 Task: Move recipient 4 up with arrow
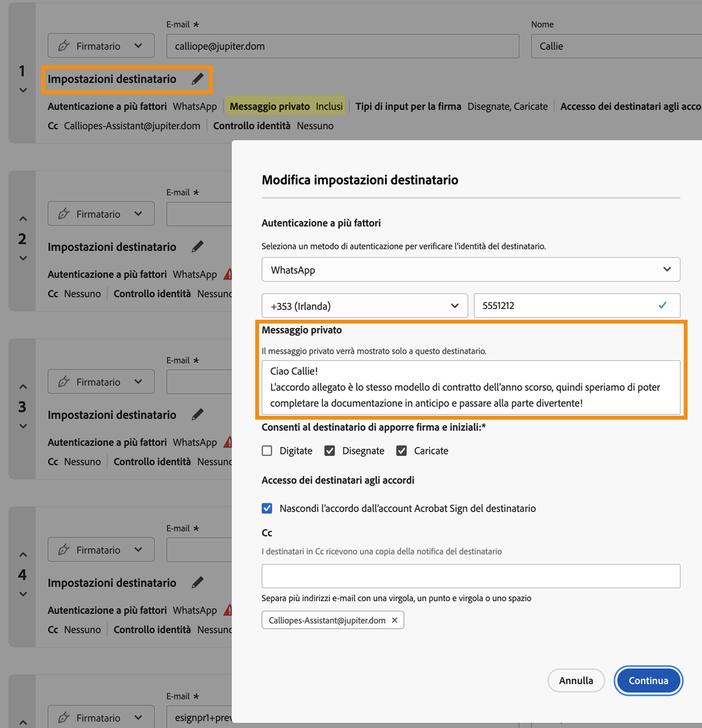(23, 554)
